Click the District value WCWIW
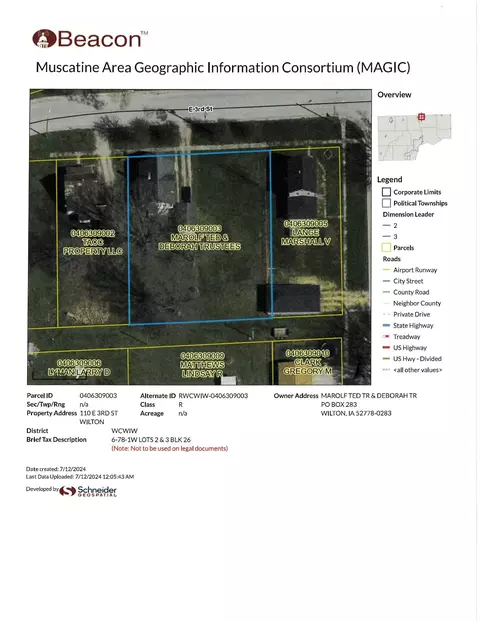The height and width of the screenshot is (621, 480). [x=124, y=431]
